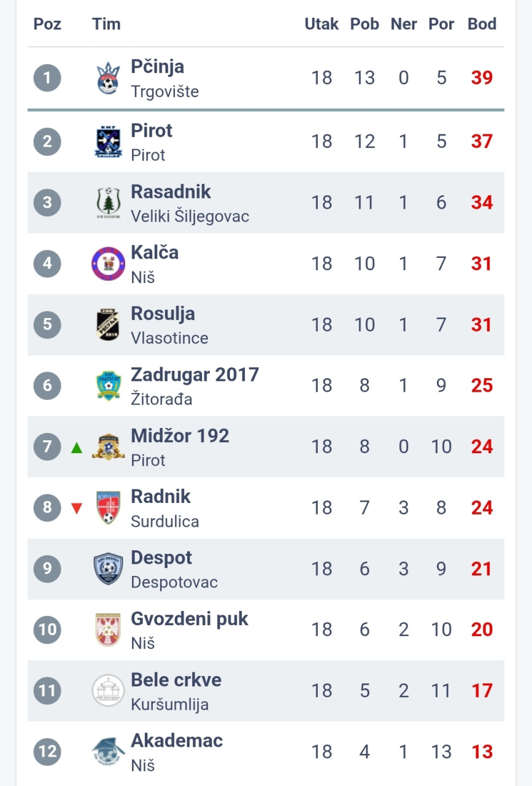Viewport: 532px width, 786px height.
Task: Open the Radnik red shield crest
Action: click(108, 508)
